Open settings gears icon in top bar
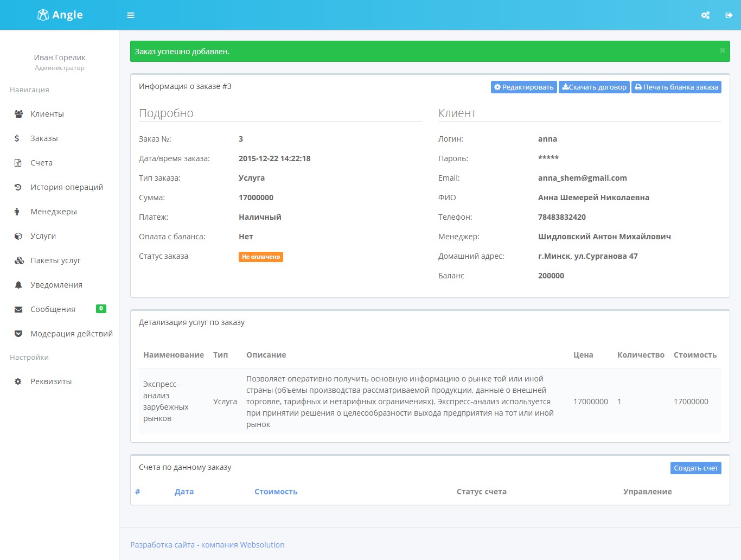 point(705,15)
